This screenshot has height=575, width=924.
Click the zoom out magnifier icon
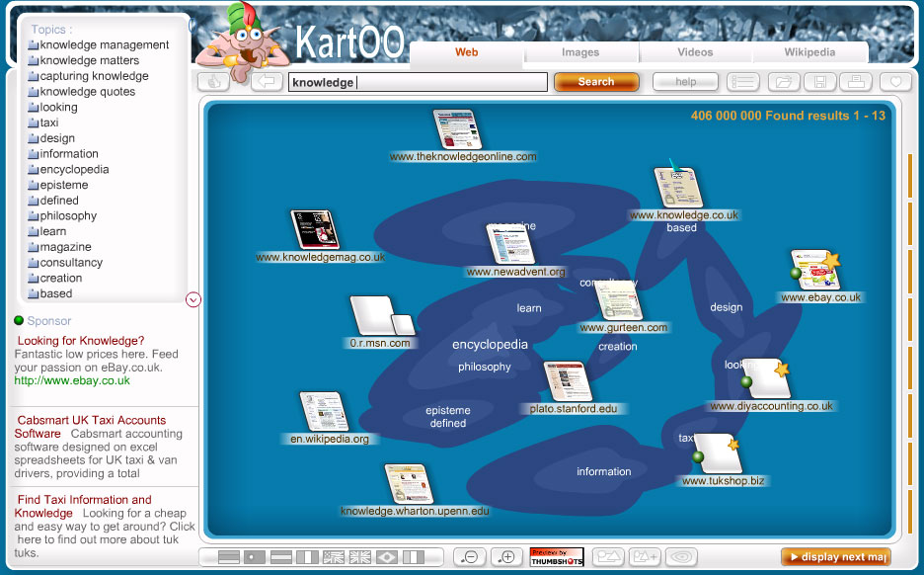pos(470,556)
